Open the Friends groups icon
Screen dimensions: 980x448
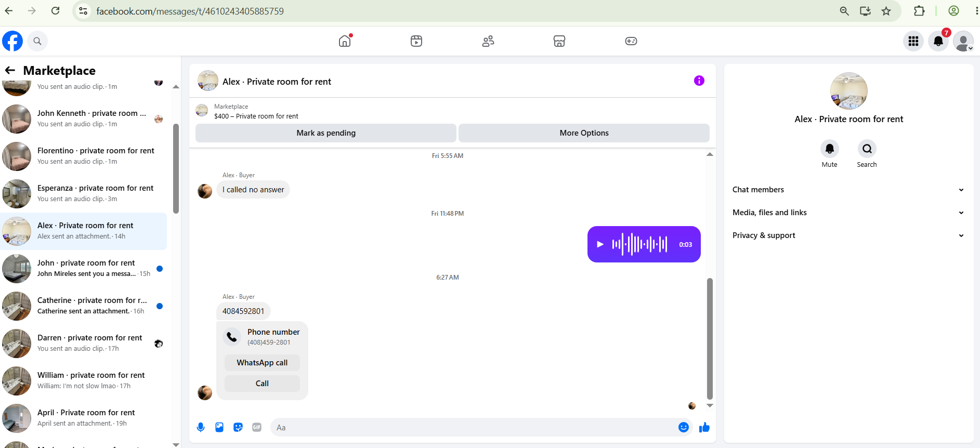(488, 41)
